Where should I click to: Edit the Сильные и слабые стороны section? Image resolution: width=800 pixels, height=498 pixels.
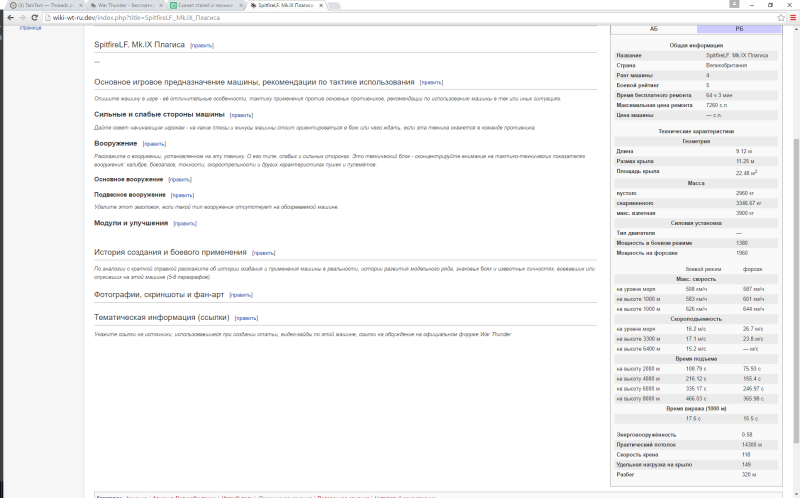tap(241, 115)
